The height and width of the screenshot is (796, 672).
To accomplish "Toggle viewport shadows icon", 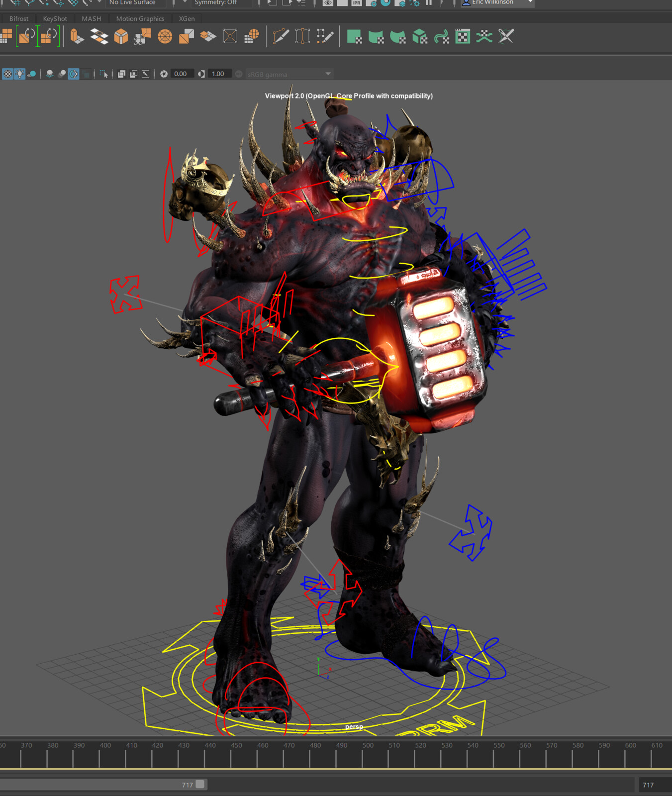I will click(32, 74).
